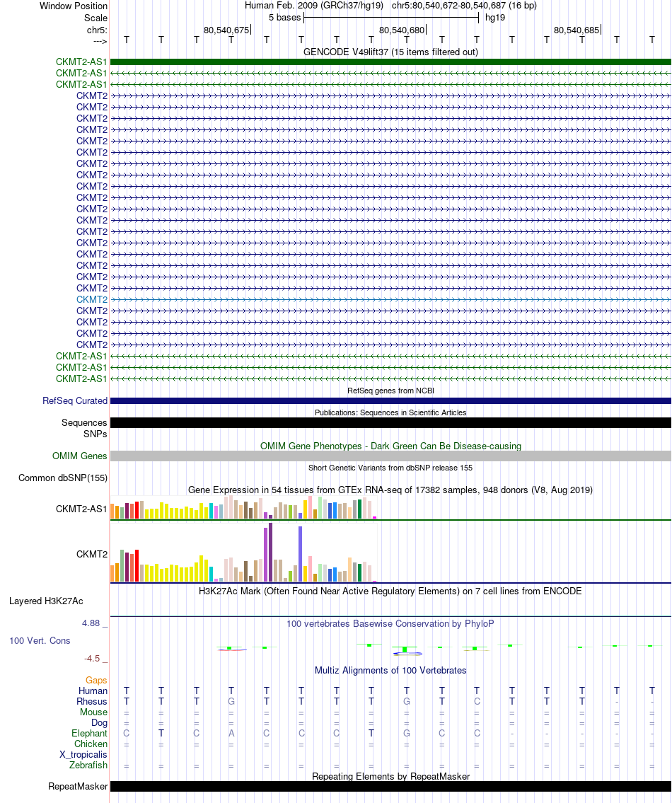Click the Dog alignment row label
This screenshot has height=803, width=672.
99,722
